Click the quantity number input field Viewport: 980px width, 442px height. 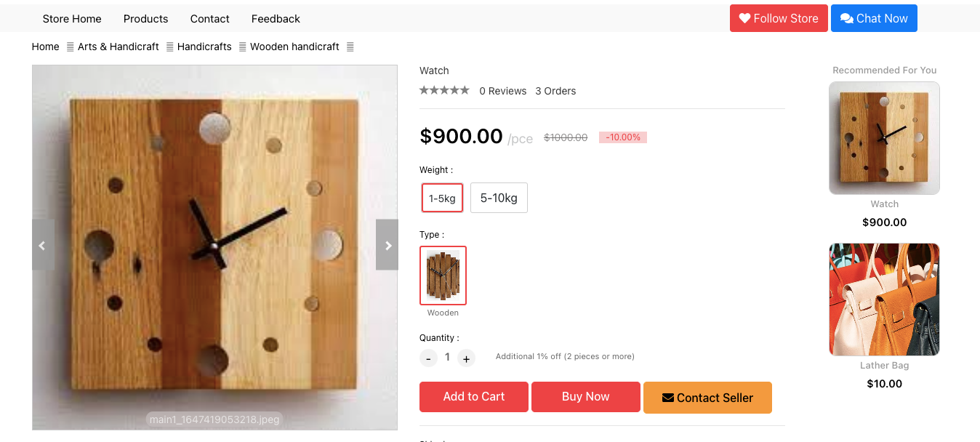tap(447, 357)
